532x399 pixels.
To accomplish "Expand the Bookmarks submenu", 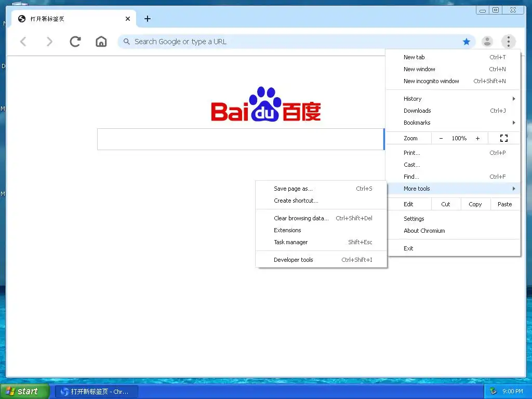I will tap(453, 123).
